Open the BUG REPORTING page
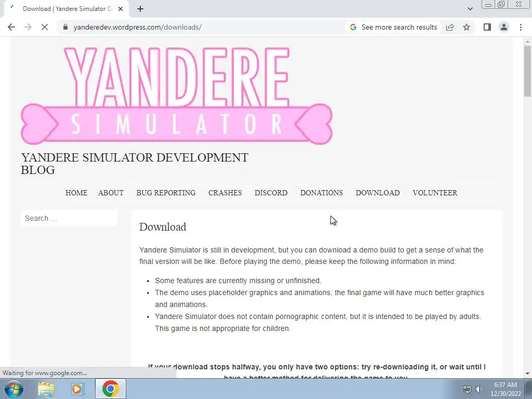This screenshot has width=532, height=399. tap(166, 193)
